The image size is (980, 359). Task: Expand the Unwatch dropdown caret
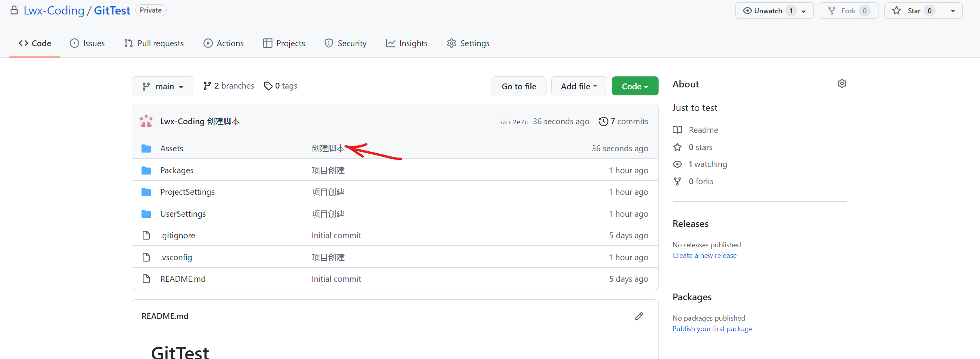click(x=804, y=11)
